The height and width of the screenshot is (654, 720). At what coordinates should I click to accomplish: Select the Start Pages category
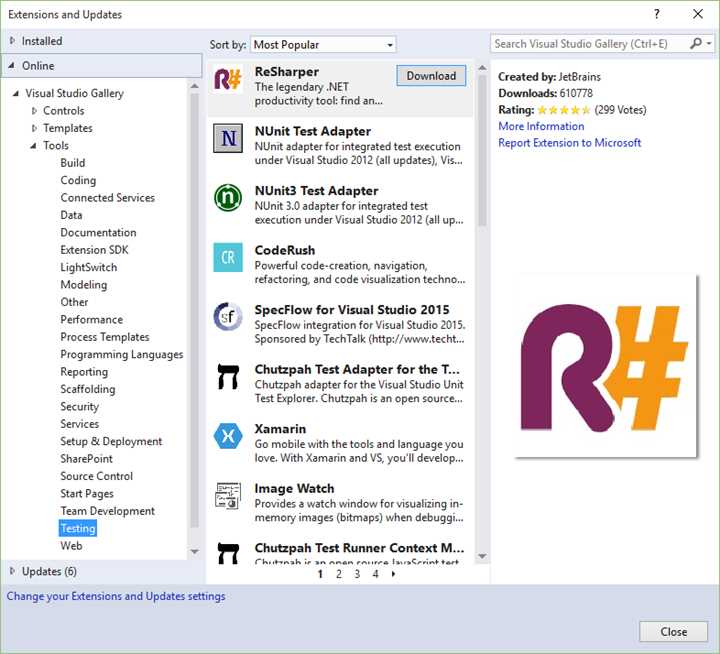(87, 494)
